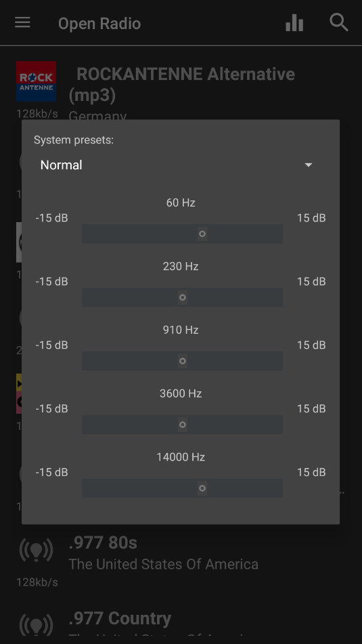Open the hamburger navigation menu
Image resolution: width=362 pixels, height=644 pixels.
tap(22, 23)
